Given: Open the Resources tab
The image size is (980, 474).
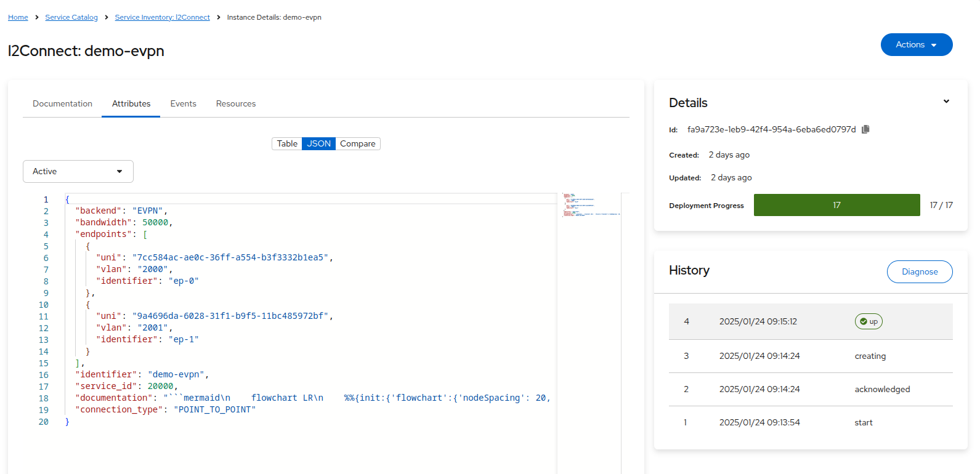Looking at the screenshot, I should pos(236,103).
